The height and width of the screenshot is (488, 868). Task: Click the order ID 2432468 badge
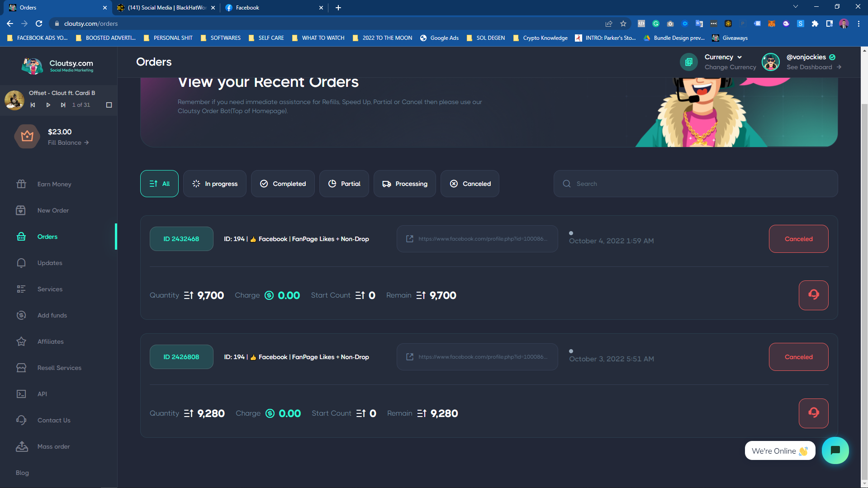[x=181, y=239]
